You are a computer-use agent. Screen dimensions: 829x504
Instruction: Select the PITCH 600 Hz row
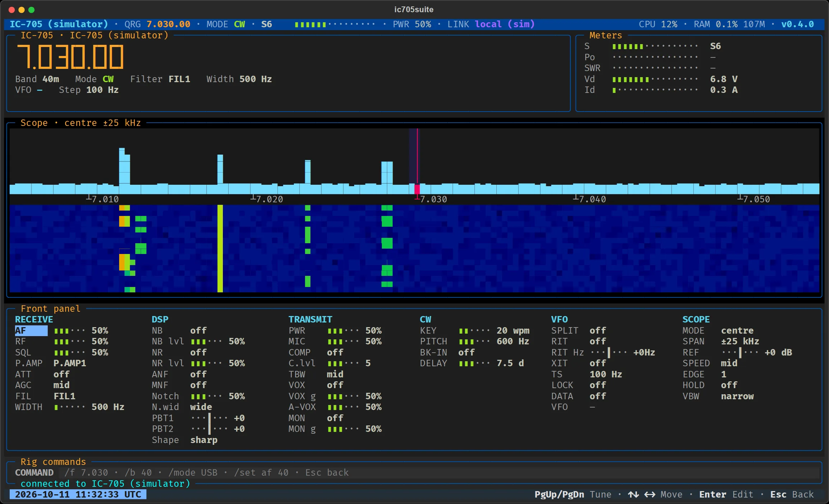point(474,341)
